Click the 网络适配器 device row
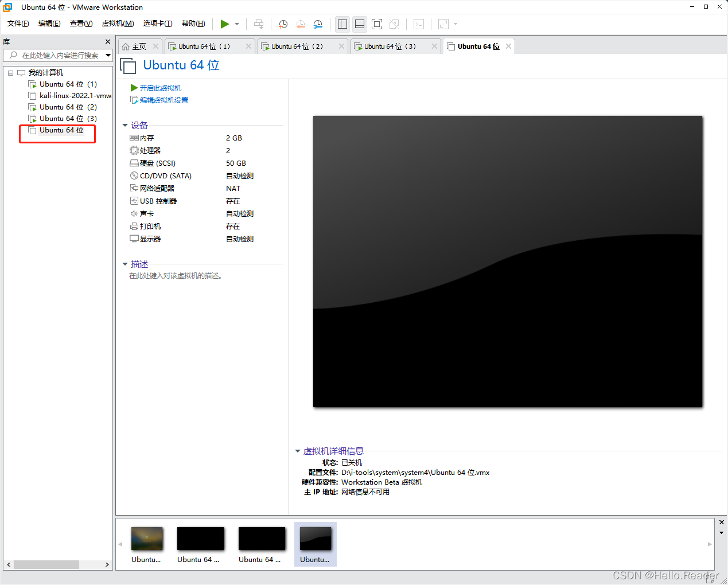The image size is (728, 585). tap(192, 189)
